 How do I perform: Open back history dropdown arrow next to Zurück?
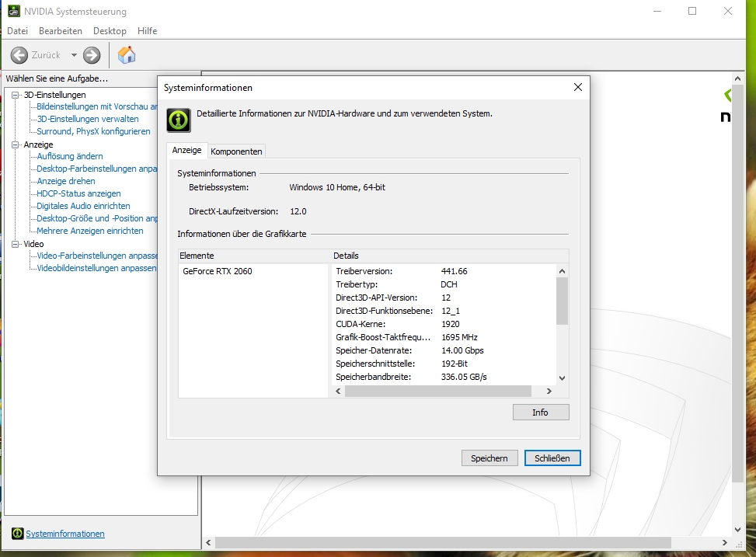coord(74,55)
